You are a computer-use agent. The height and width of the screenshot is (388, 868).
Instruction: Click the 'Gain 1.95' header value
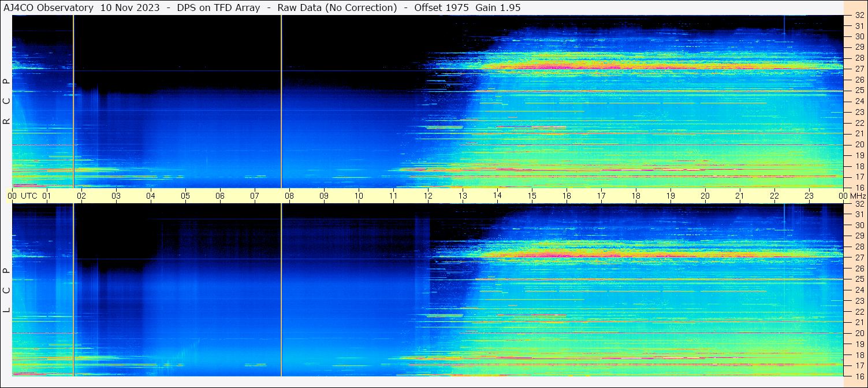tap(498, 8)
